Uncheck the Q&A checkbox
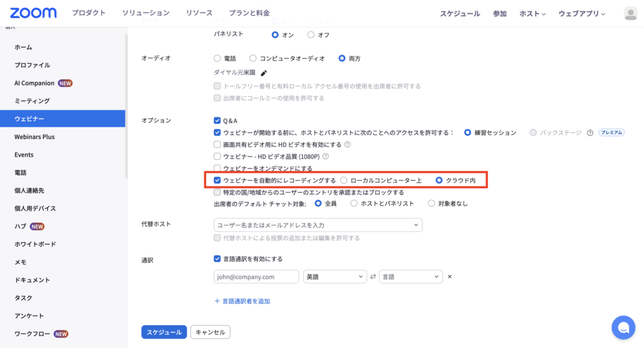Screen dimensions: 644x348 (x=218, y=120)
